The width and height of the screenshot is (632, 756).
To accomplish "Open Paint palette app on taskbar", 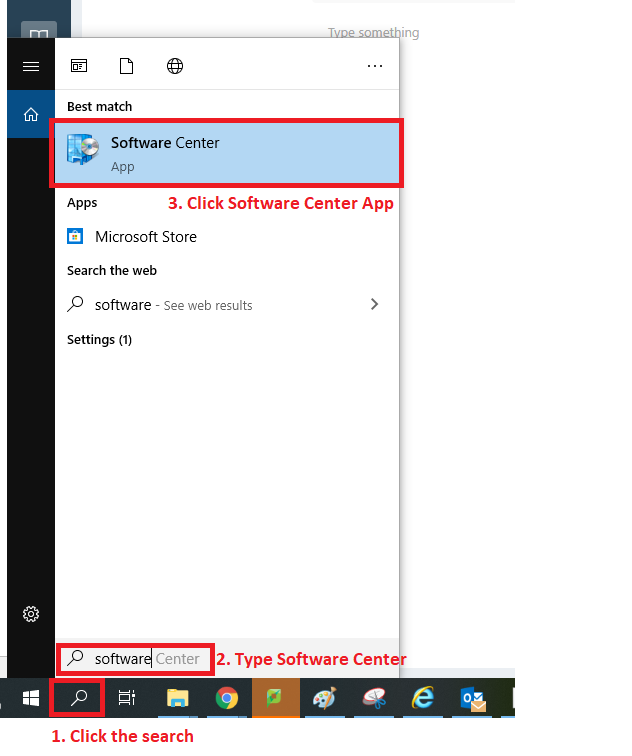I will pyautogui.click(x=324, y=698).
